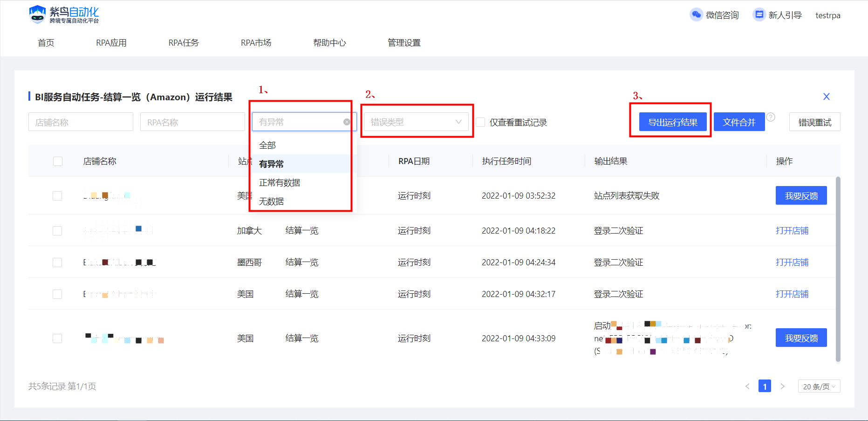
Task: Click 打开店铺 in the 墨西哥 row
Action: (792, 262)
